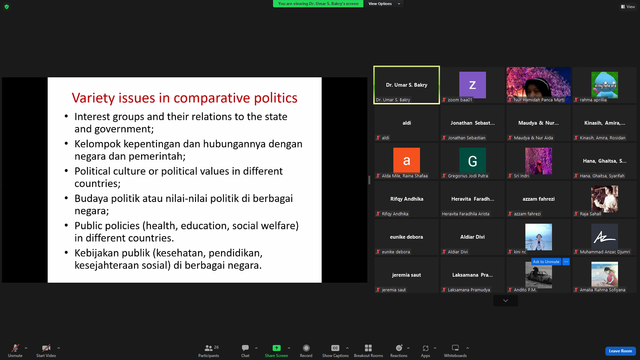
Task: Open Whiteboards
Action: click(x=455, y=350)
